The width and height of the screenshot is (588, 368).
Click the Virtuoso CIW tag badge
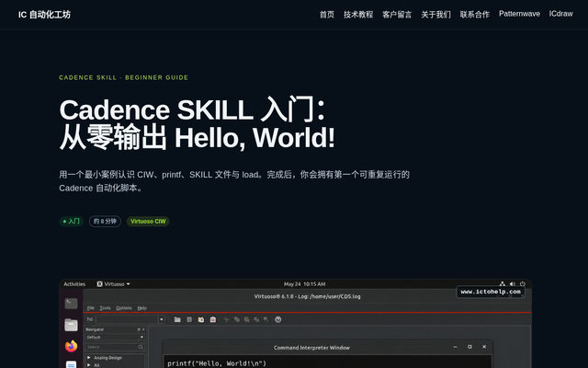click(x=148, y=221)
